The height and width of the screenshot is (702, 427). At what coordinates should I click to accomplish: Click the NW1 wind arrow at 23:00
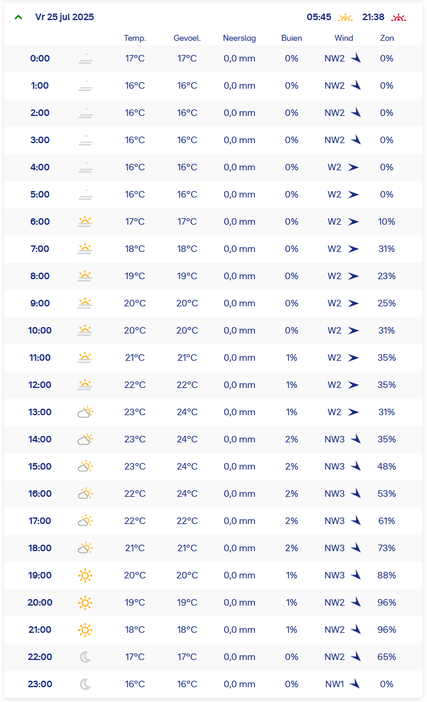point(354,684)
